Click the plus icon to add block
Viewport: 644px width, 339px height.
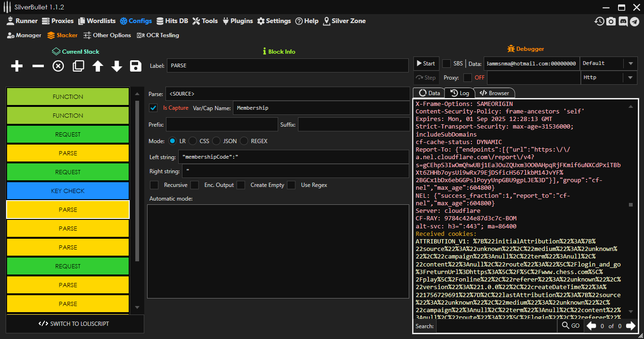[17, 66]
